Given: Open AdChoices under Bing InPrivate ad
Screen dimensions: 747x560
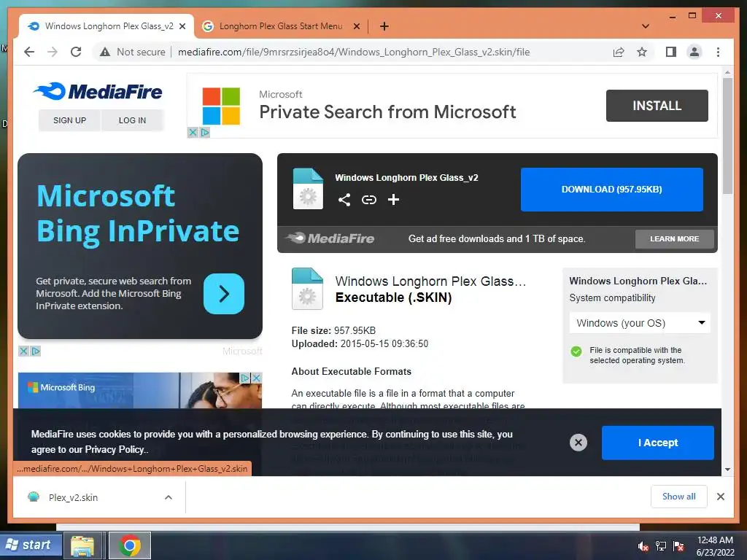Looking at the screenshot, I should pyautogui.click(x=36, y=351).
